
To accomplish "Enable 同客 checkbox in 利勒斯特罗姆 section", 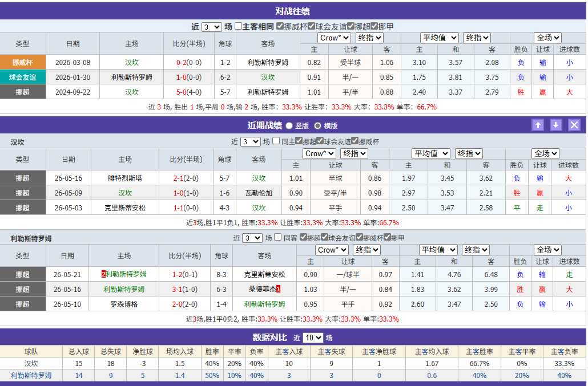I will point(278,237).
